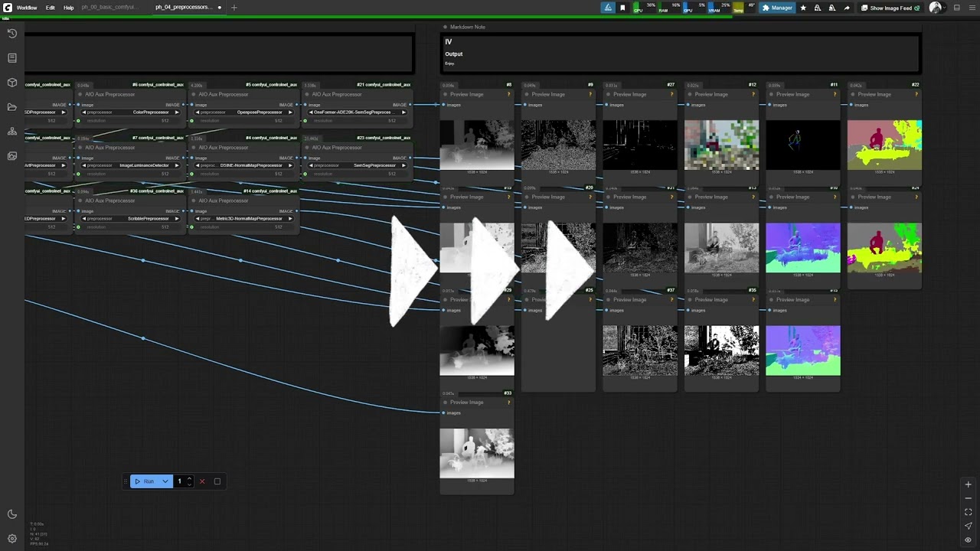This screenshot has width=980, height=551.
Task: Toggle link visibility eye icon
Action: point(968,540)
